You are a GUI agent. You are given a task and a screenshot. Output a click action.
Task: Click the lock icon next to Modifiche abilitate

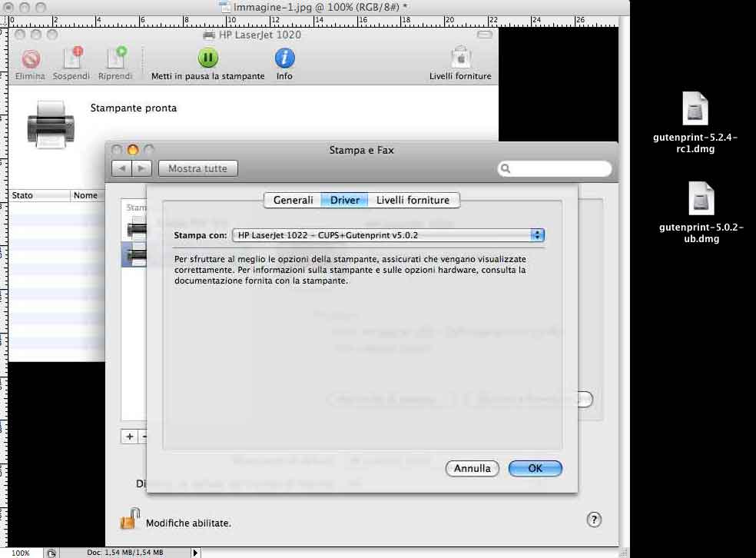click(129, 519)
